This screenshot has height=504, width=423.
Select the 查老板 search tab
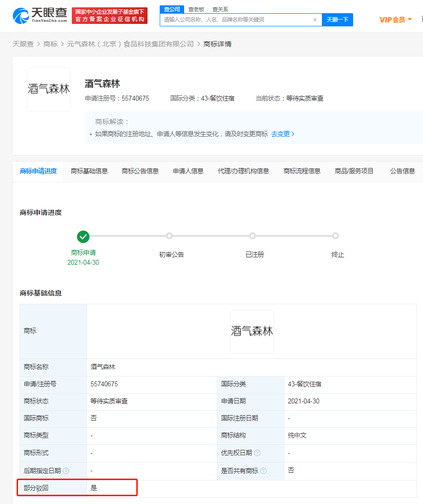196,9
